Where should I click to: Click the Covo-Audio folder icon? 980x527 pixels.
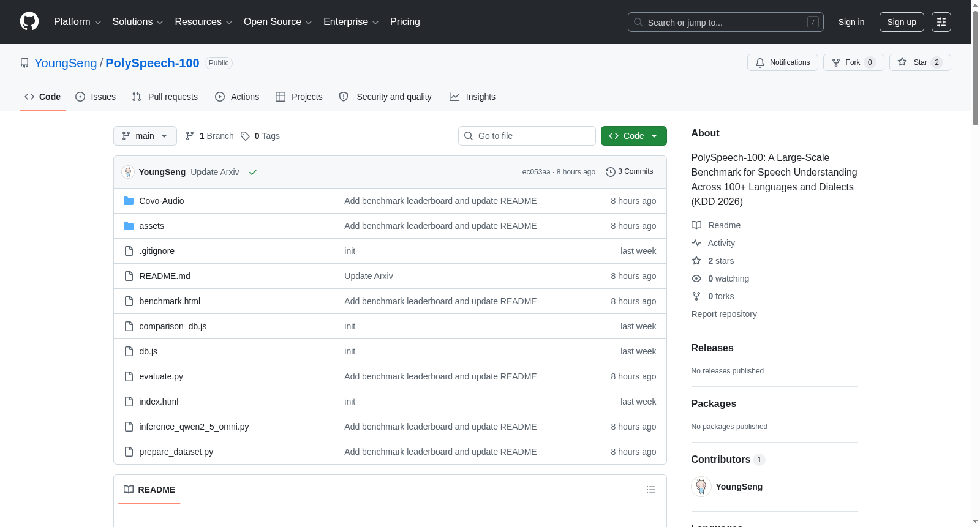(129, 201)
